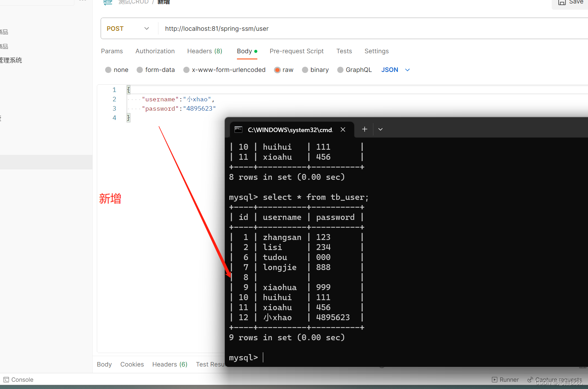The height and width of the screenshot is (389, 588).
Task: Click the 小xhao row in terminal table
Action: point(297,317)
